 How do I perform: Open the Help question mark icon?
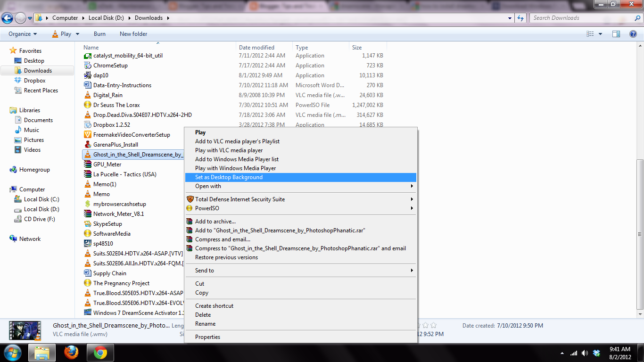click(x=634, y=34)
